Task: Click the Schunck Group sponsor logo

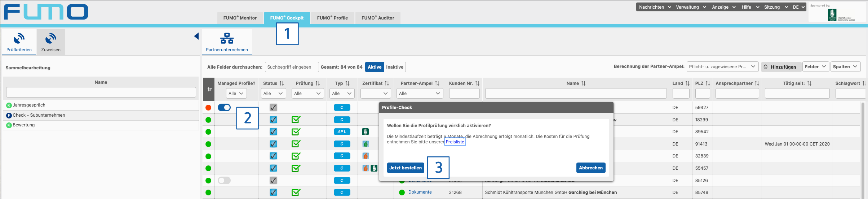Action: pyautogui.click(x=832, y=15)
